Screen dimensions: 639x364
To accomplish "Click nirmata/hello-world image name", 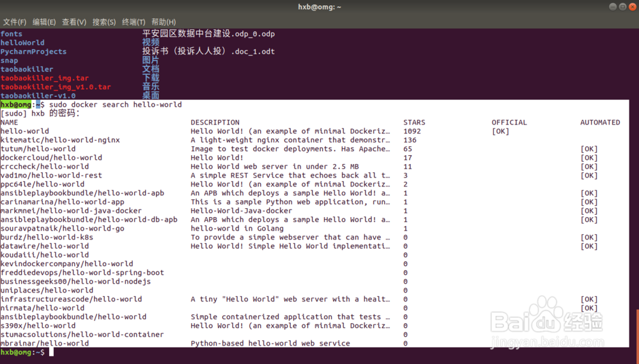I will (42, 308).
